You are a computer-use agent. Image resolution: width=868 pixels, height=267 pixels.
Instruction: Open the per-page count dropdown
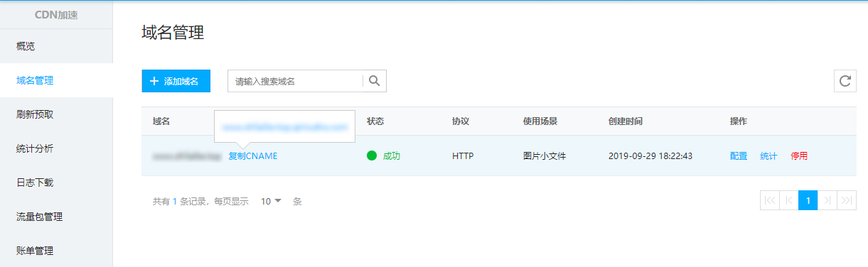click(271, 201)
